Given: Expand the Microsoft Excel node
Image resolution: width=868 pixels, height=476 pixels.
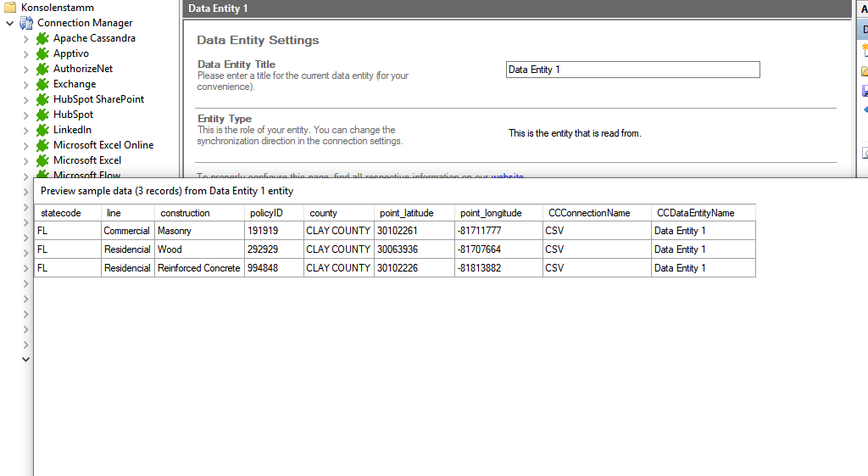Looking at the screenshot, I should coord(25,160).
